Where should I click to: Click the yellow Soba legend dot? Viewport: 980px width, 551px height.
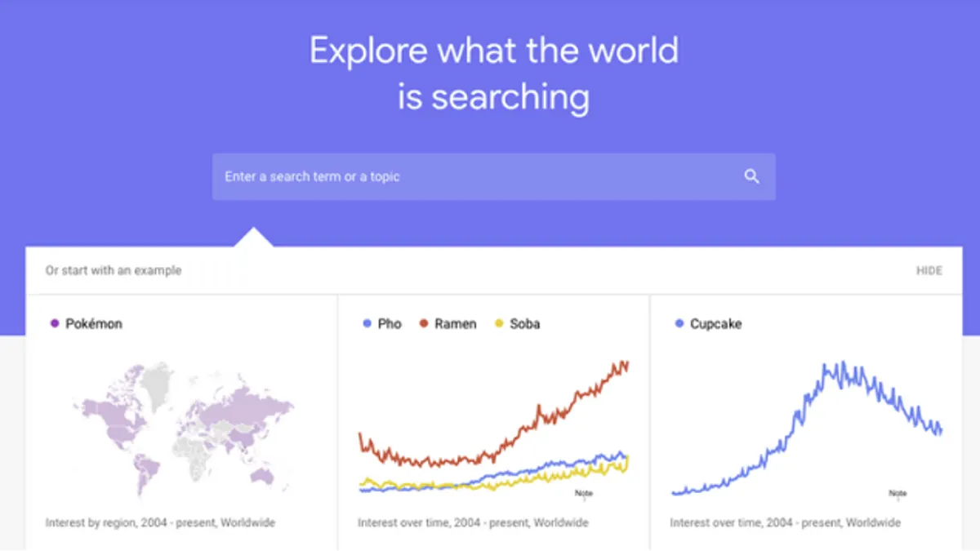tap(499, 324)
